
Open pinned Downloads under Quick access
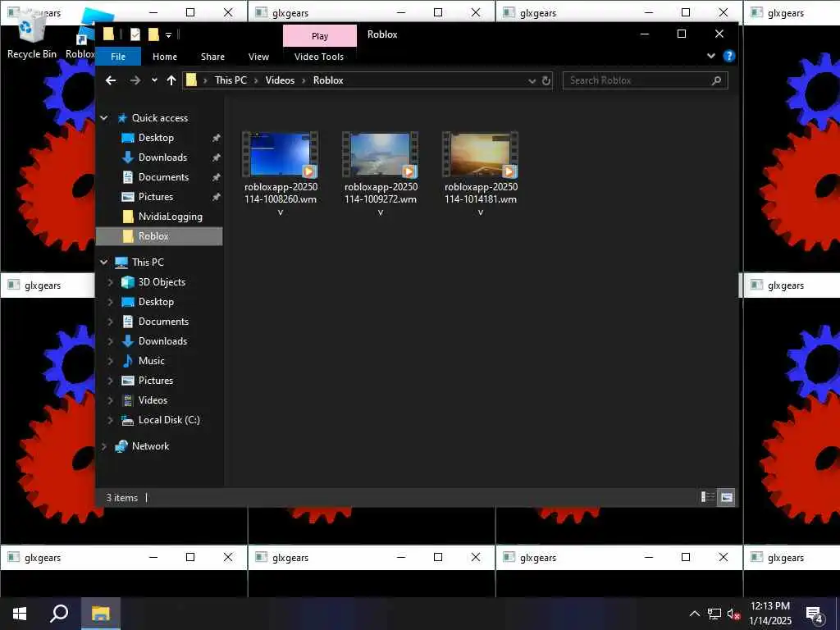tap(163, 157)
